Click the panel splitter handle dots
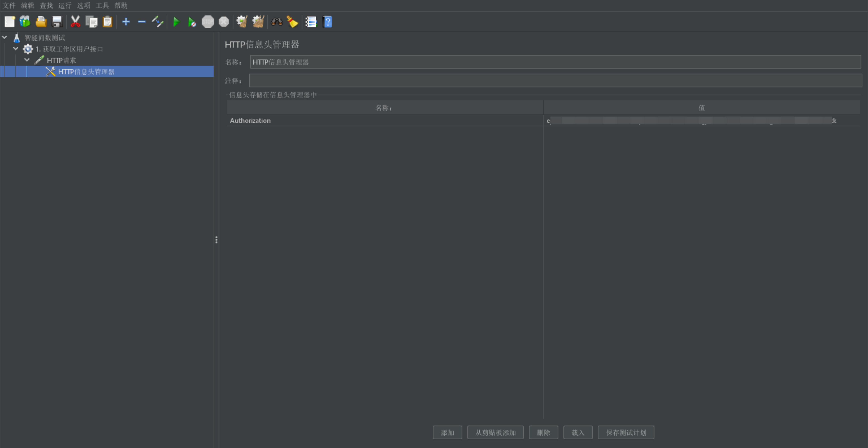 216,240
